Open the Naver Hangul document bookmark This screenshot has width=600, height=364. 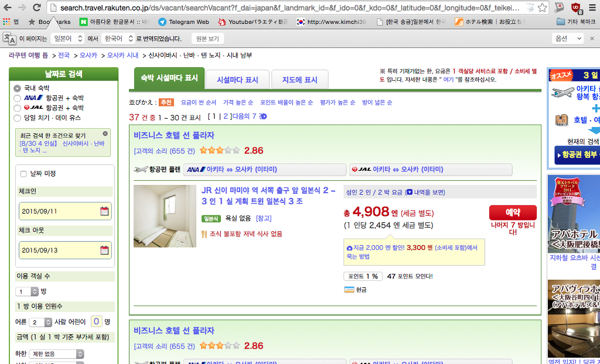114,22
